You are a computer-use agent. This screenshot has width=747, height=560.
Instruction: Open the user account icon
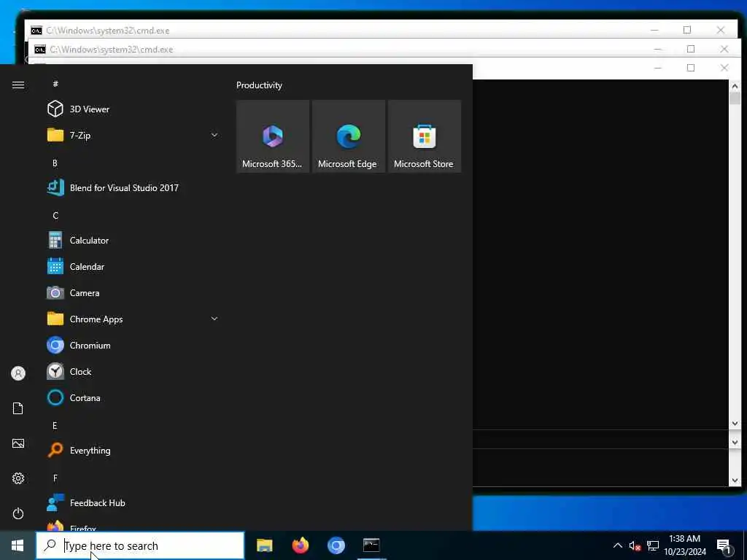pyautogui.click(x=18, y=373)
